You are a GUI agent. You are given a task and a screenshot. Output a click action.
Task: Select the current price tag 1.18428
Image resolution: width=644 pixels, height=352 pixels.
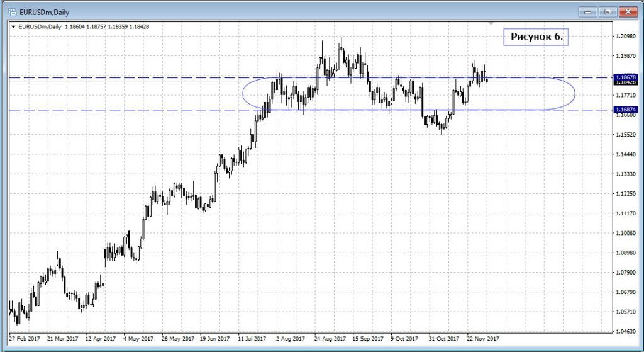click(x=626, y=82)
